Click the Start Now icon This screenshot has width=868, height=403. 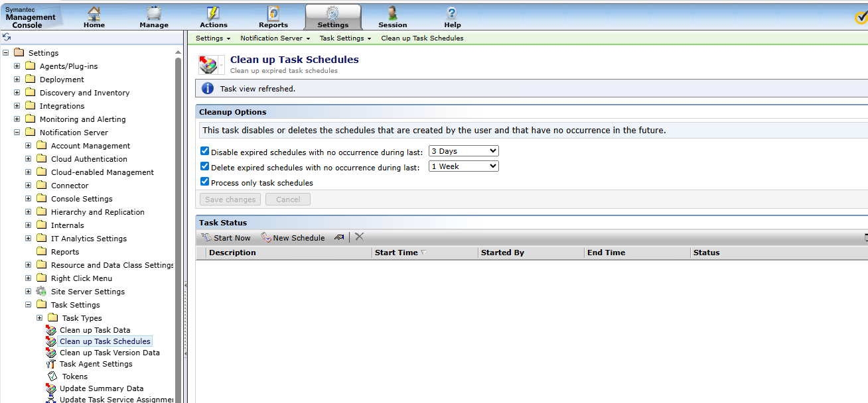(206, 237)
